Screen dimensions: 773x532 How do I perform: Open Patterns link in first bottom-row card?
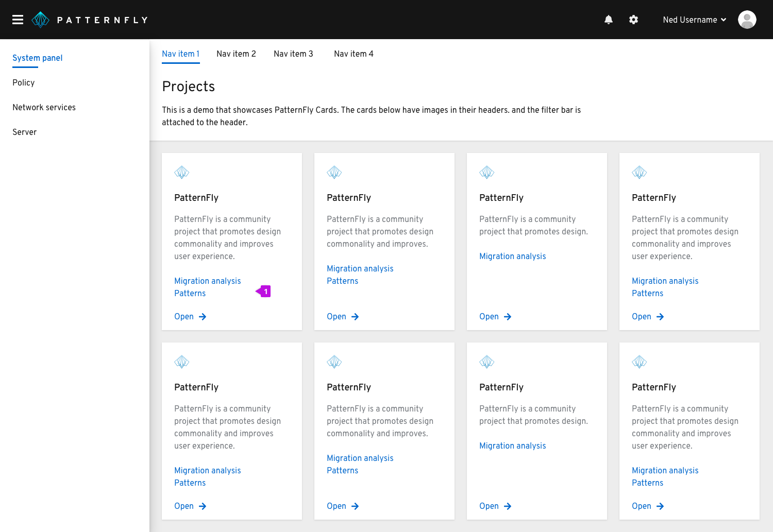(190, 483)
